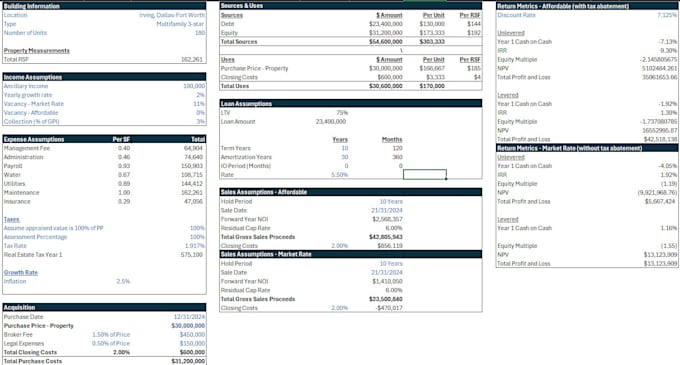
Task: Select the Market Rate Closing Costs -$470,017
Action: point(389,308)
